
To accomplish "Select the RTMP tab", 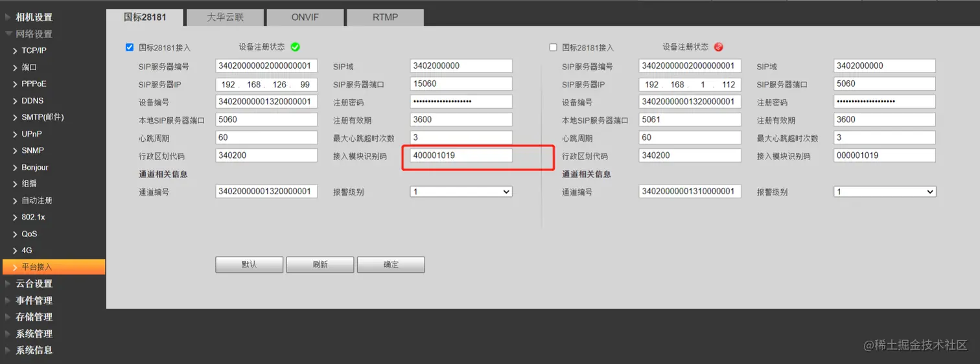I will pyautogui.click(x=385, y=17).
